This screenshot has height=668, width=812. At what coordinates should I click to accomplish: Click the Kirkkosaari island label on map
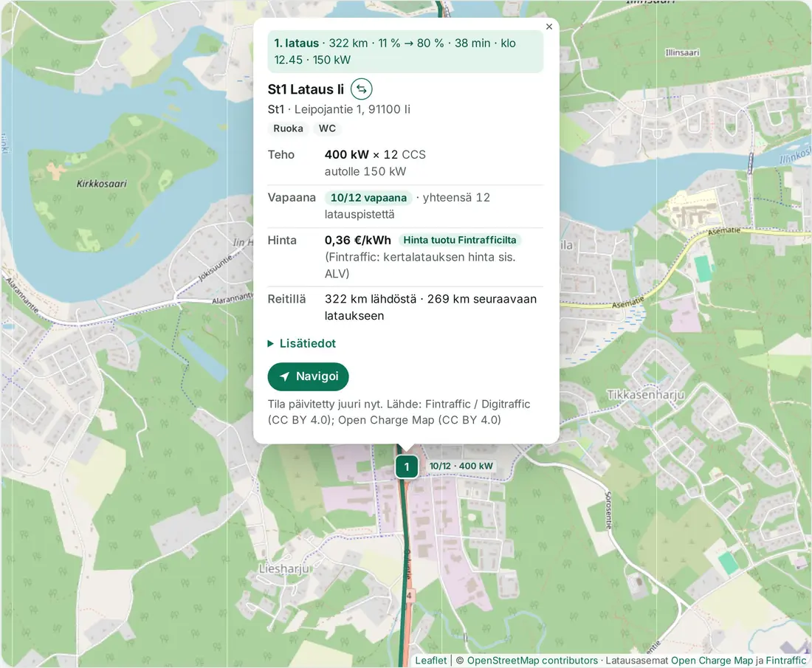pos(102,183)
